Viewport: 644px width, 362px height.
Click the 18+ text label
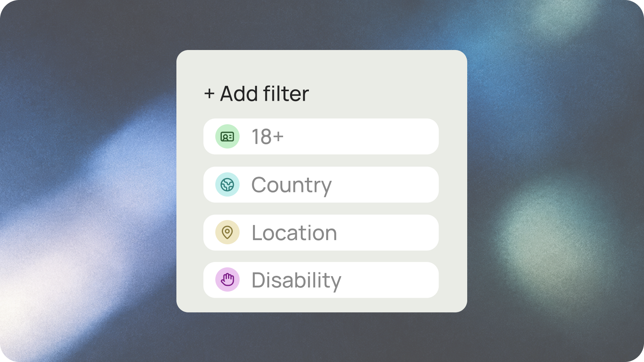[x=267, y=137]
